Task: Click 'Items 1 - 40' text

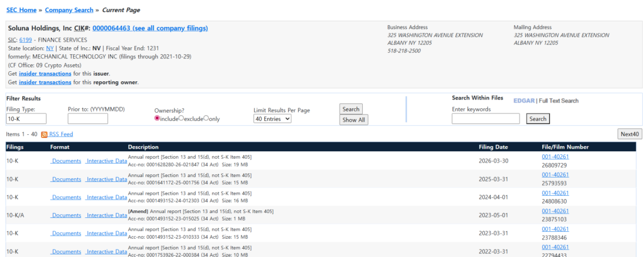Action: 22,134
